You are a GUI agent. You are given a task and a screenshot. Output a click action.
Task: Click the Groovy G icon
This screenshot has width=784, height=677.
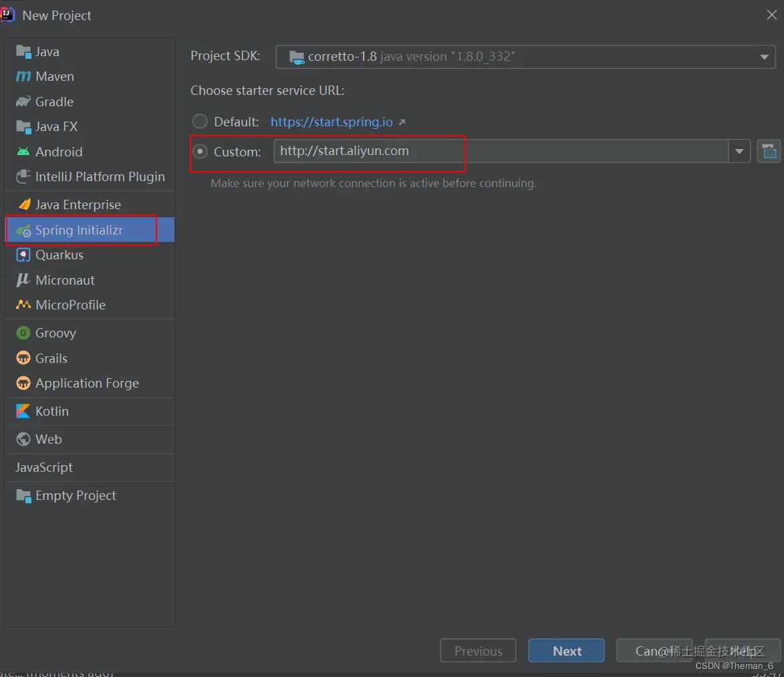tap(23, 333)
